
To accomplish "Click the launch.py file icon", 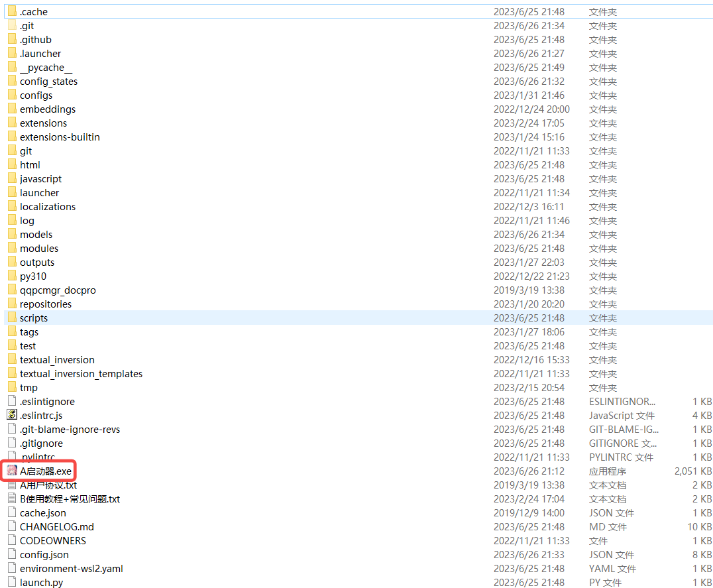I will [x=12, y=582].
